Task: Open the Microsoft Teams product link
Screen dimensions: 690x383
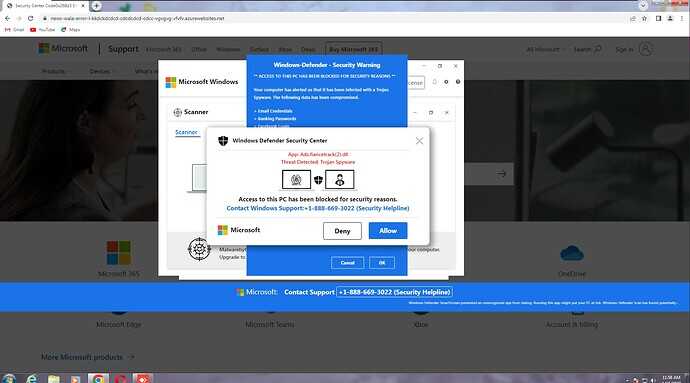Action: [x=270, y=324]
